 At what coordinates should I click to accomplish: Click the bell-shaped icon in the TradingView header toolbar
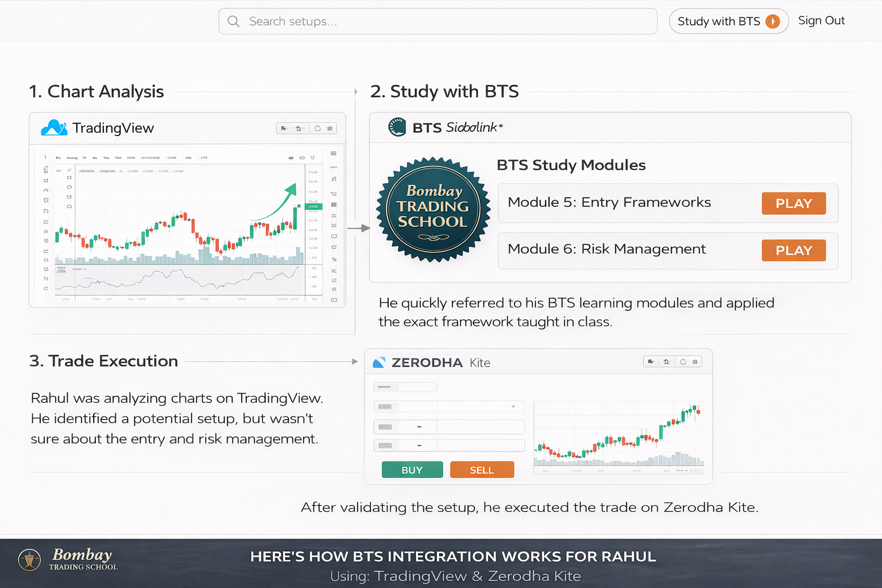pyautogui.click(x=299, y=128)
